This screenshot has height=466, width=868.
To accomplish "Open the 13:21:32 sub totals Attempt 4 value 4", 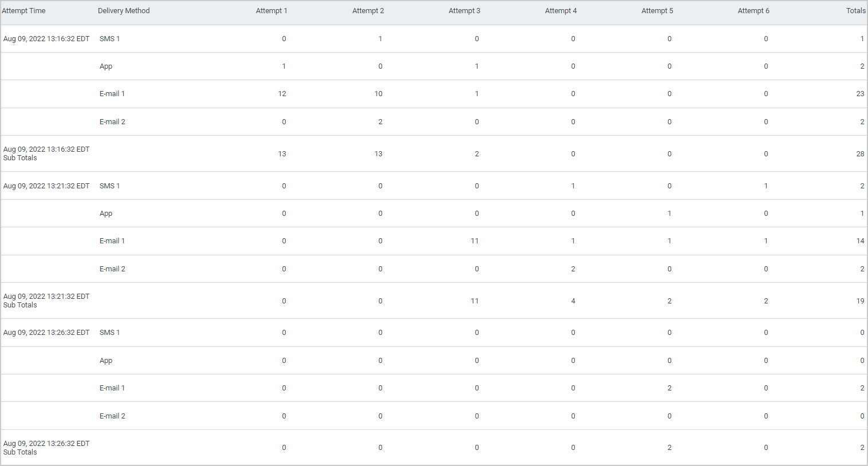I will point(573,301).
